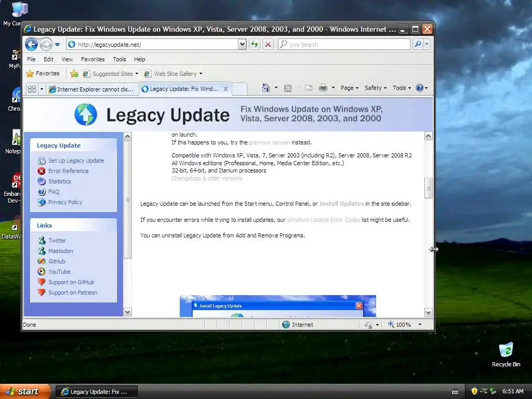
Task: Expand the Print options dropdown arrow
Action: coord(333,88)
